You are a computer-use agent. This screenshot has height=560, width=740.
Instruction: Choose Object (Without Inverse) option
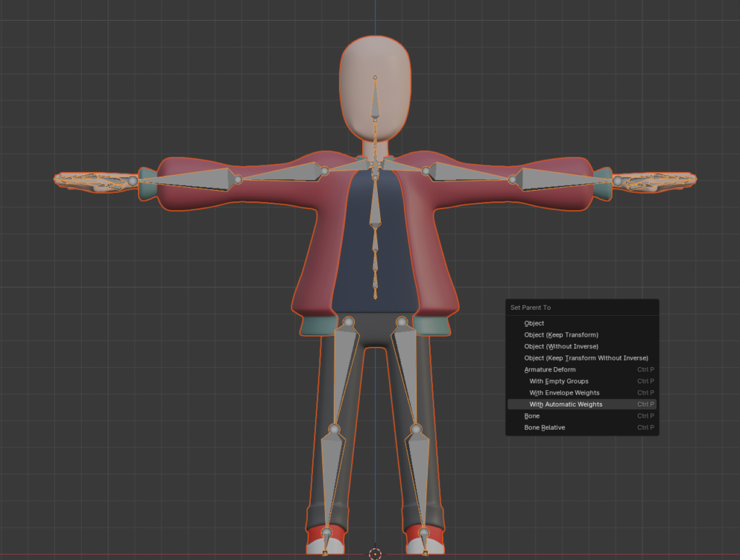point(561,347)
